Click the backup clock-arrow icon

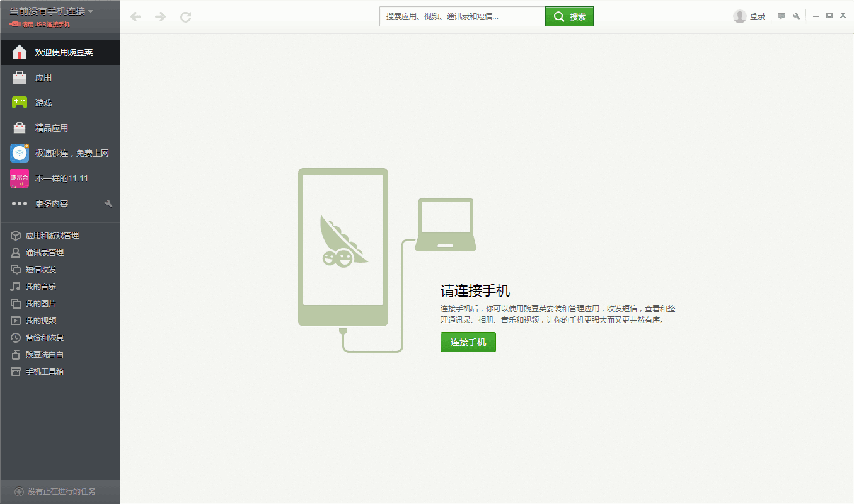[x=16, y=338]
